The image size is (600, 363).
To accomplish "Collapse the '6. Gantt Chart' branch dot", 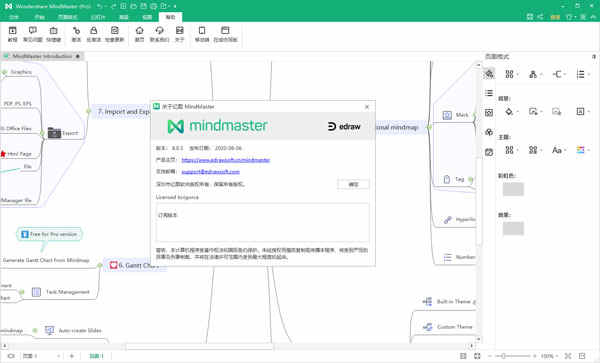I will tap(99, 265).
